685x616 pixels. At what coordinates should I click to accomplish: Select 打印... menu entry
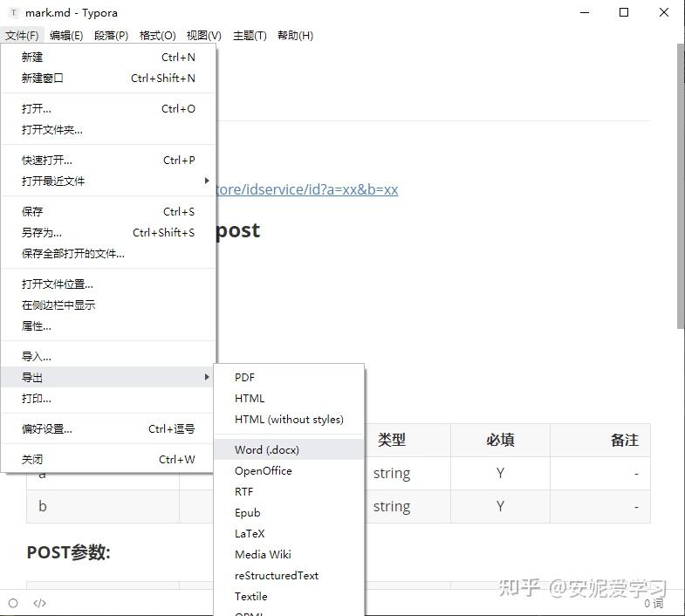tap(108, 399)
